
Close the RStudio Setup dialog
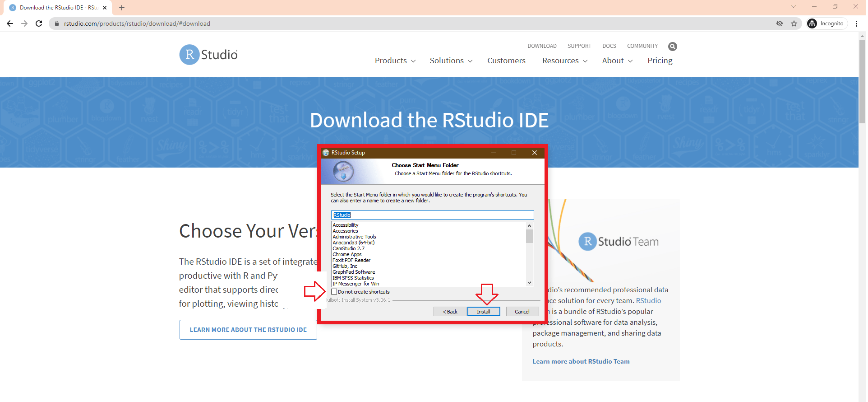point(535,153)
